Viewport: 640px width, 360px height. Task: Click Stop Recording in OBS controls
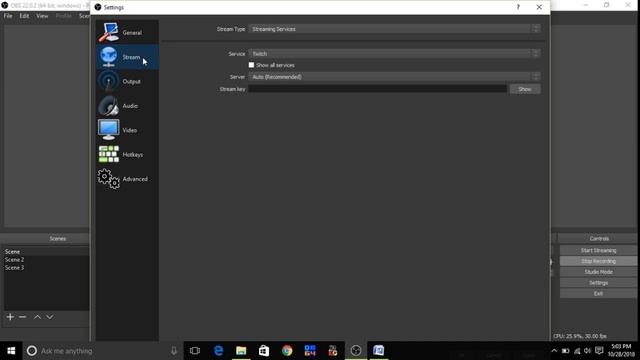tap(598, 261)
